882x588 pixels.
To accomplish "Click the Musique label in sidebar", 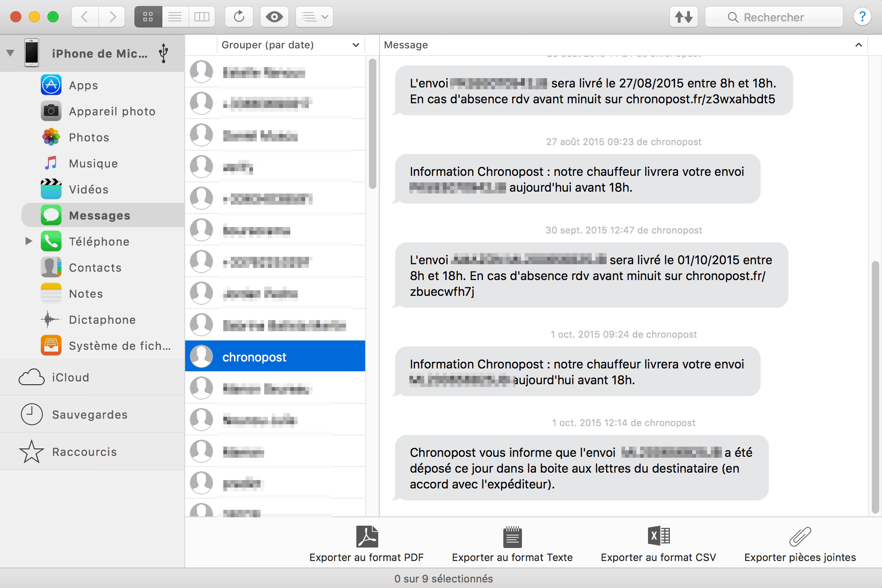I will tap(94, 164).
